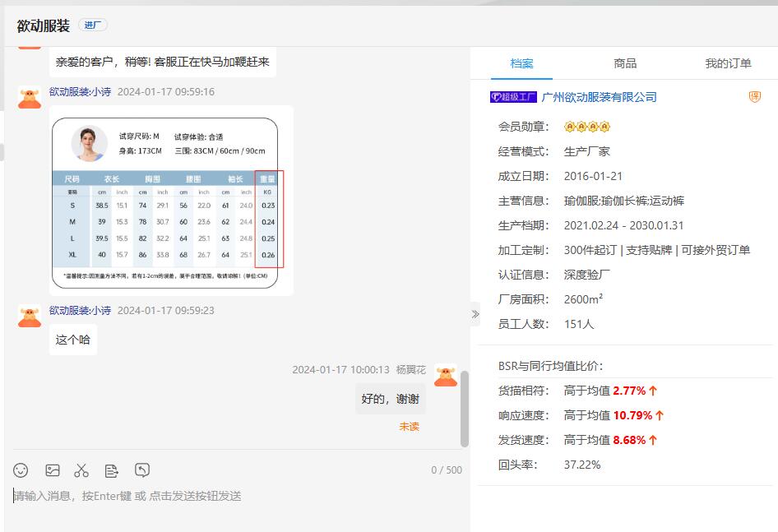This screenshot has width=778, height=532.
Task: Open the 商品 tab
Action: [x=625, y=63]
